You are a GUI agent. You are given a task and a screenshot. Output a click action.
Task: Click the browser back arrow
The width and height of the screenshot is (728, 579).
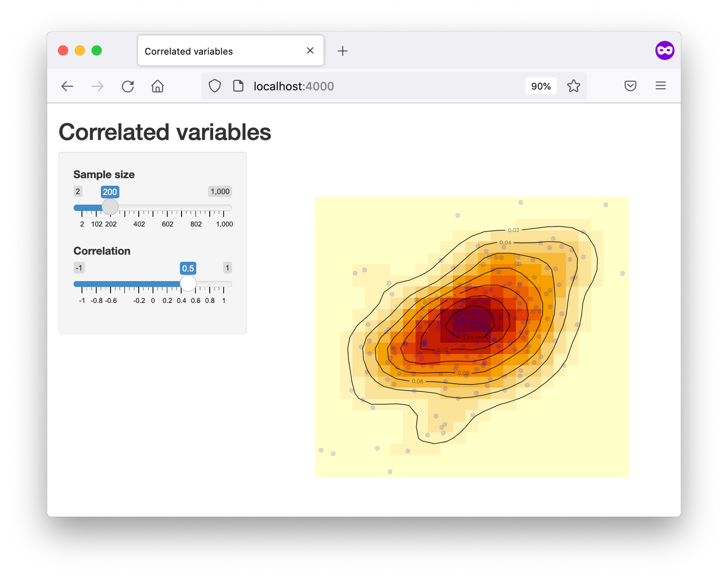(67, 86)
